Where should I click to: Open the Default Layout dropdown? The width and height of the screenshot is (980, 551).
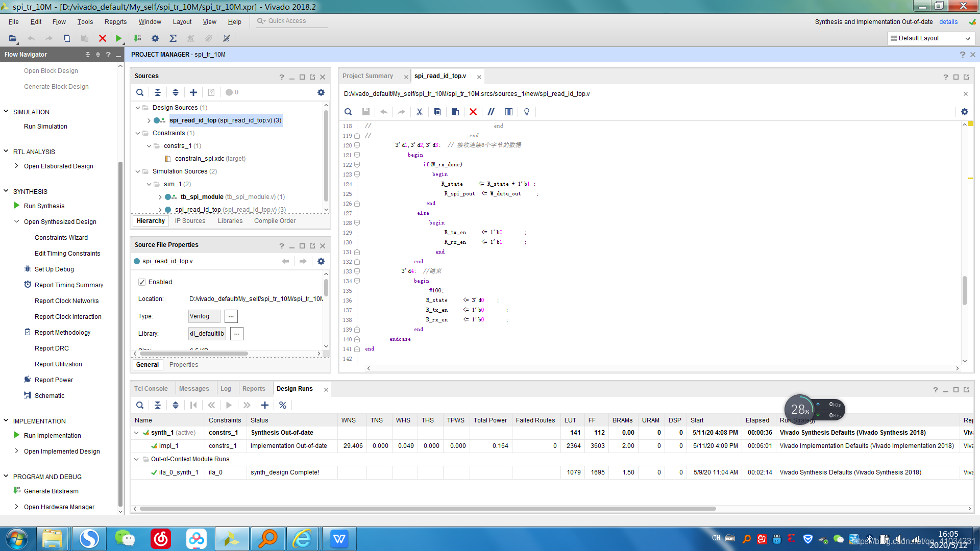[x=931, y=38]
